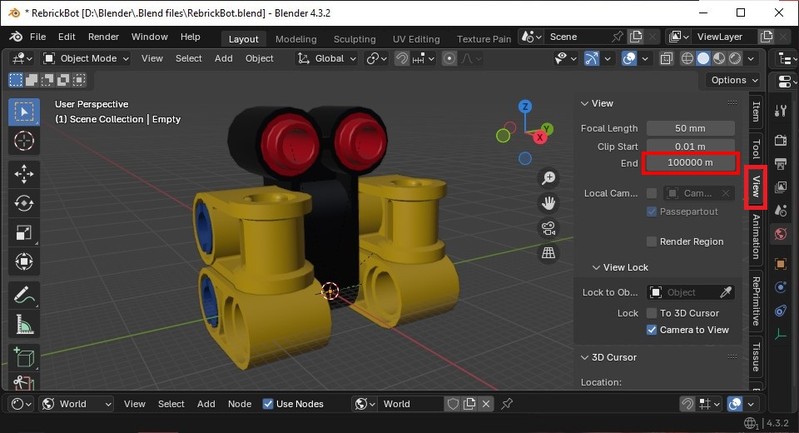The image size is (799, 433).
Task: Uncheck the Use Nodes checkbox
Action: (268, 404)
